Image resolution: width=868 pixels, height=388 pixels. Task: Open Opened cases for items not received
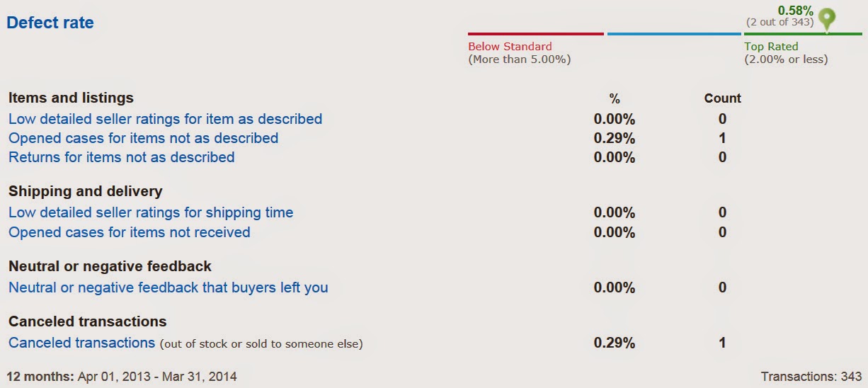[129, 232]
